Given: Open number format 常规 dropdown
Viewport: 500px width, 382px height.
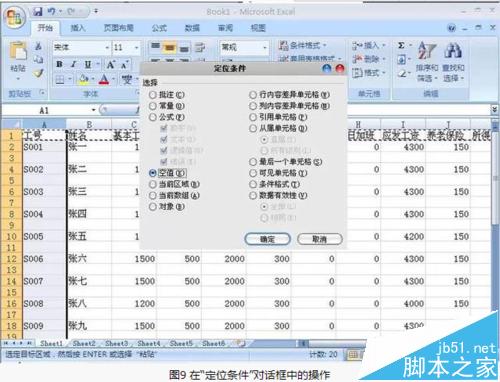Looking at the screenshot, I should tap(265, 48).
